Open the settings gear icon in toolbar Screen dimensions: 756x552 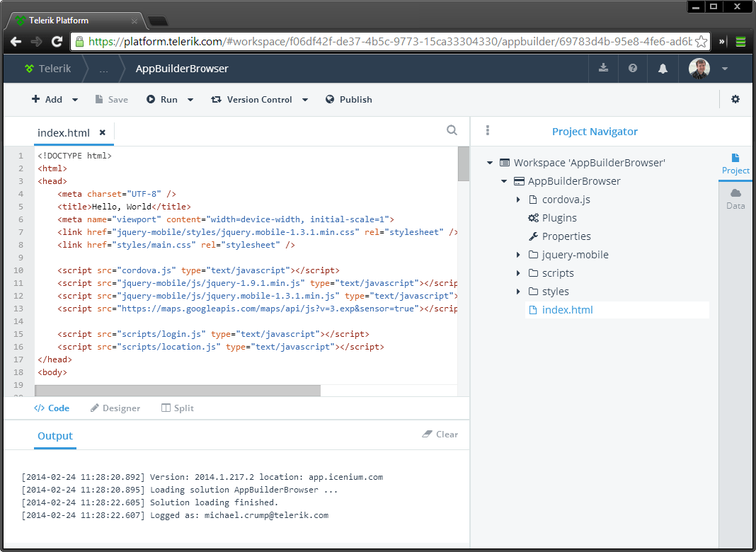tap(735, 99)
